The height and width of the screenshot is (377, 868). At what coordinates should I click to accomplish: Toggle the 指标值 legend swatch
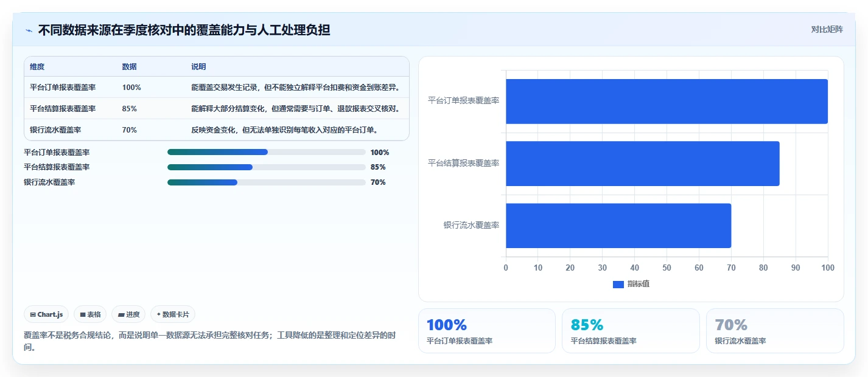(618, 284)
